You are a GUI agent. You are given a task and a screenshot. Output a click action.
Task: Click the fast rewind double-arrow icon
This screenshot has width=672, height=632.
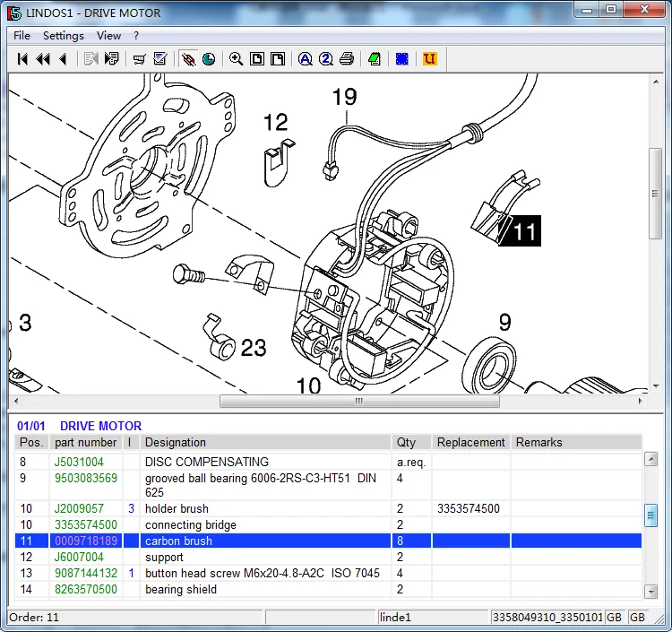coord(42,59)
